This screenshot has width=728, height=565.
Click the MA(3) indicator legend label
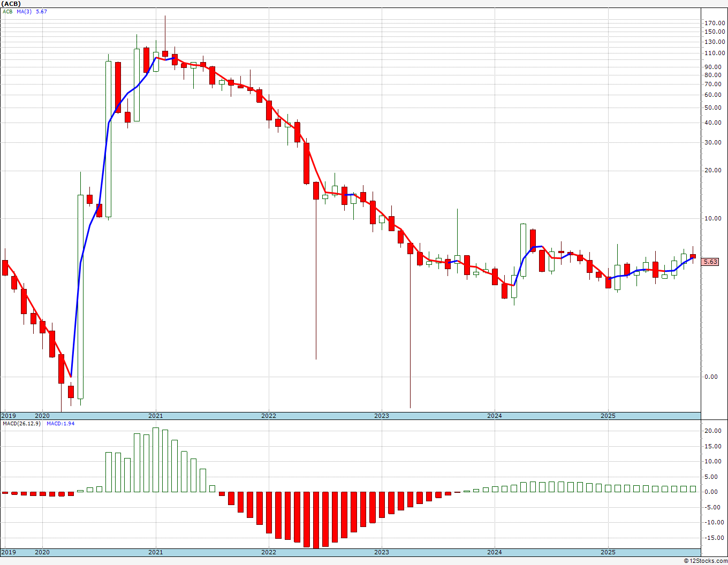point(24,11)
